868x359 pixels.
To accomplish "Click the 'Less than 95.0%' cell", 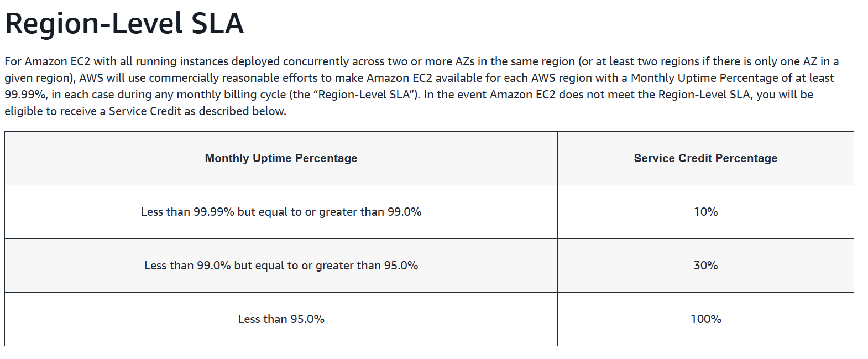I will pos(281,319).
